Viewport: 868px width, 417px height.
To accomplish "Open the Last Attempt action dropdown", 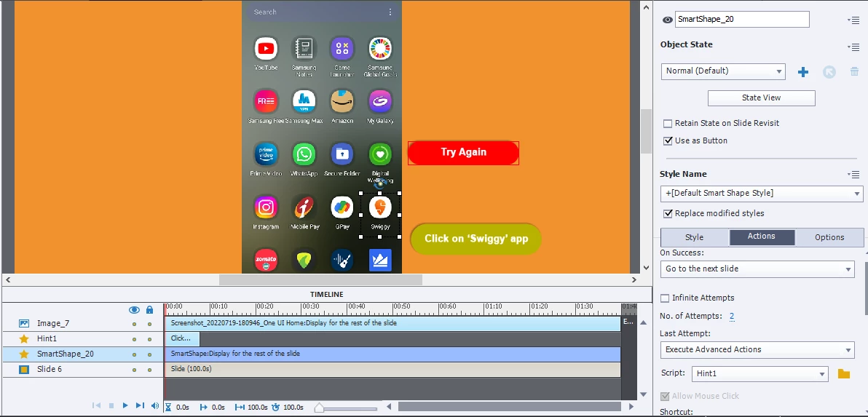I will pyautogui.click(x=757, y=349).
